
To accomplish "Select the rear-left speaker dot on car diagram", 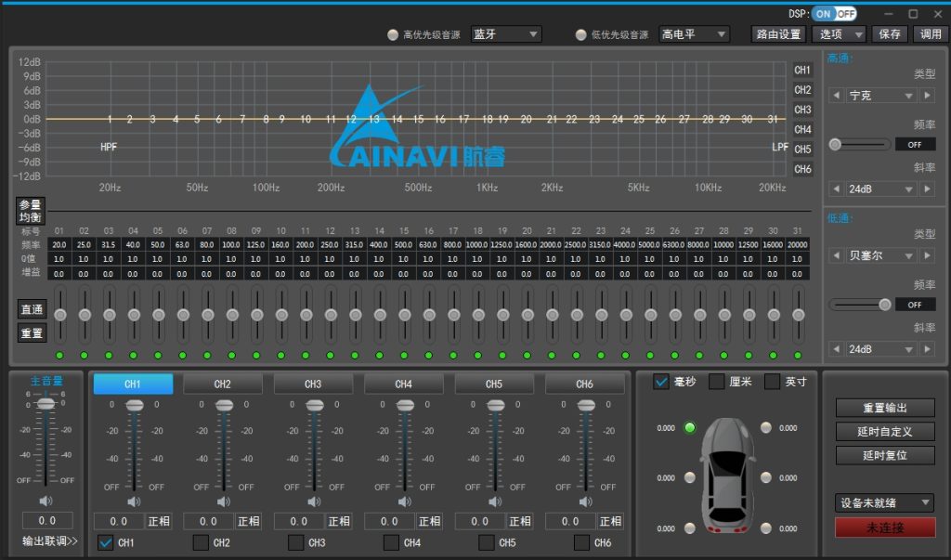I will (690, 527).
